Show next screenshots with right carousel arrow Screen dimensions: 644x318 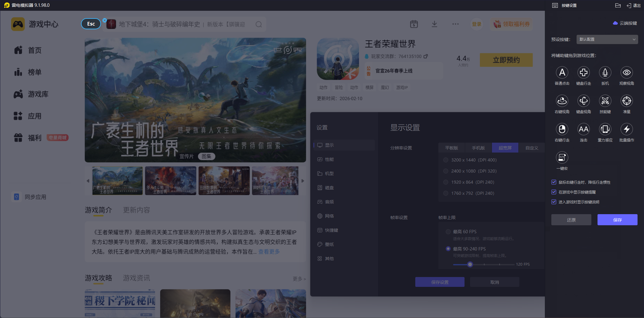pos(303,181)
